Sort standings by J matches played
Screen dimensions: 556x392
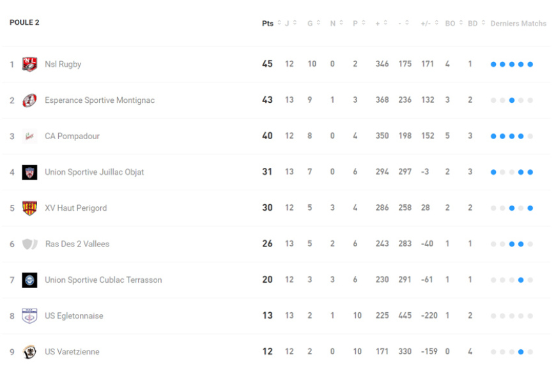[289, 24]
